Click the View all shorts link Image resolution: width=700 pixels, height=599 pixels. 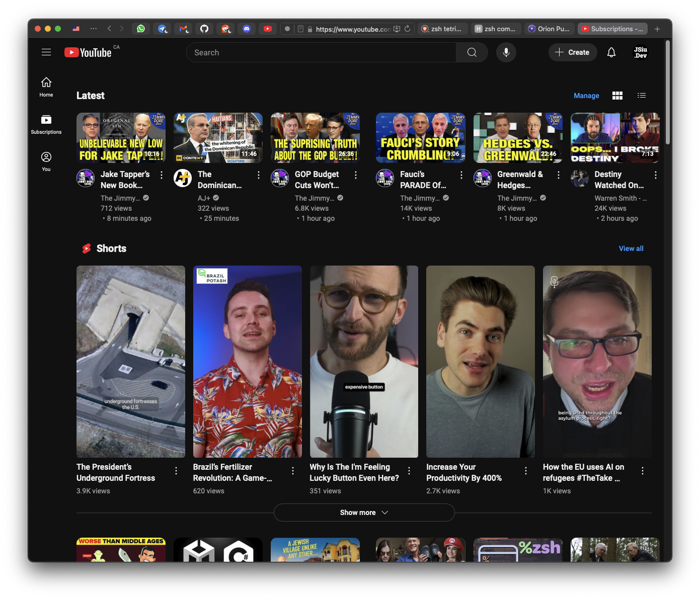pyautogui.click(x=631, y=248)
